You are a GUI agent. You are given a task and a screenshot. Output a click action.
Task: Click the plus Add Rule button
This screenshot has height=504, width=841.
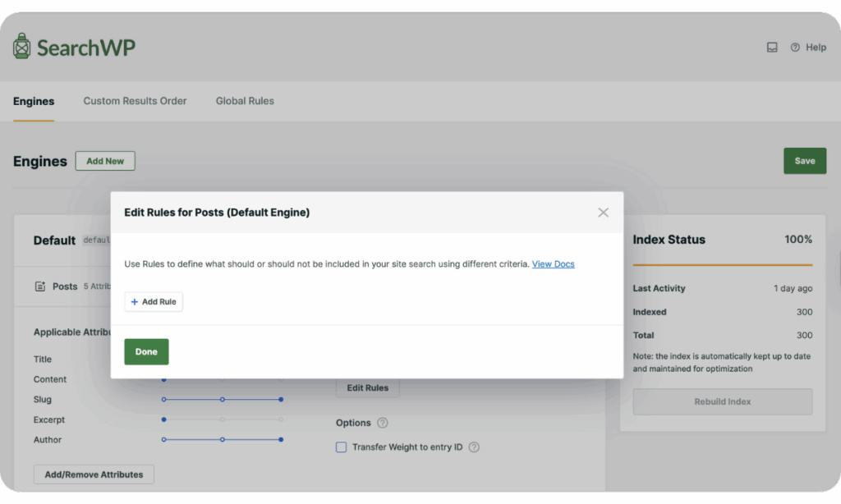click(x=154, y=301)
